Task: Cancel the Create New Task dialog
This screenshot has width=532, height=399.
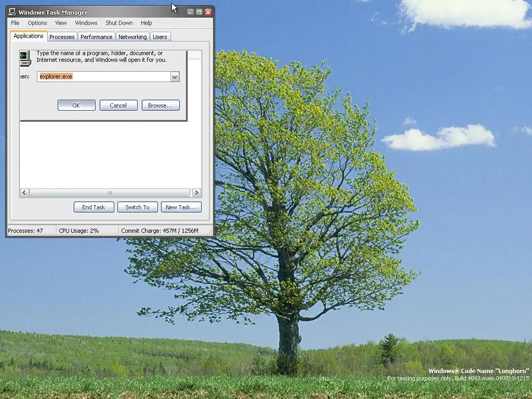Action: 118,105
